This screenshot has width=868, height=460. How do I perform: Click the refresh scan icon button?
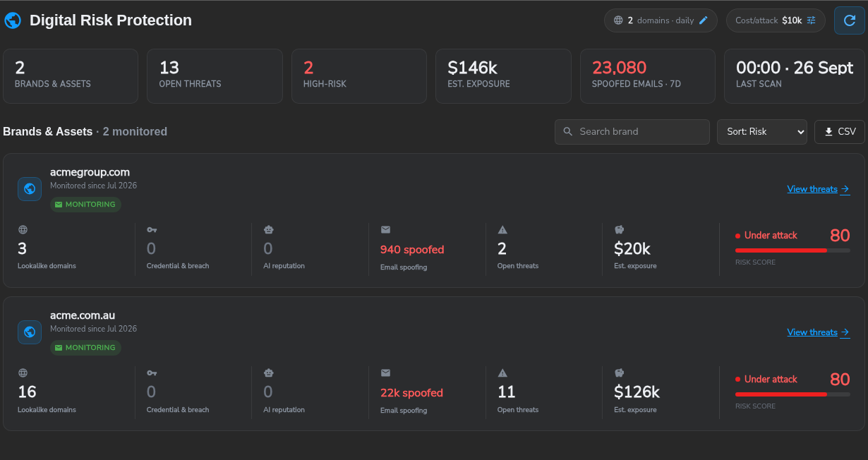[x=849, y=20]
